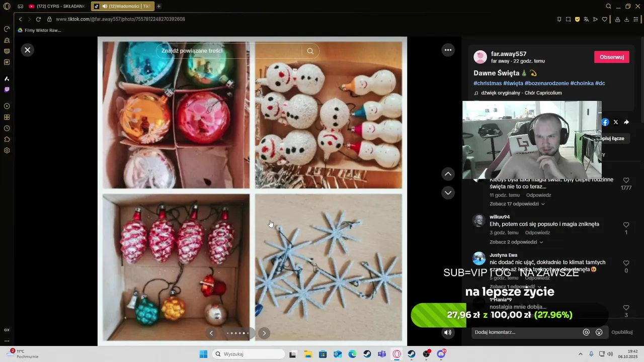Open the browser downloads icon
The image size is (644, 362).
pos(626,19)
